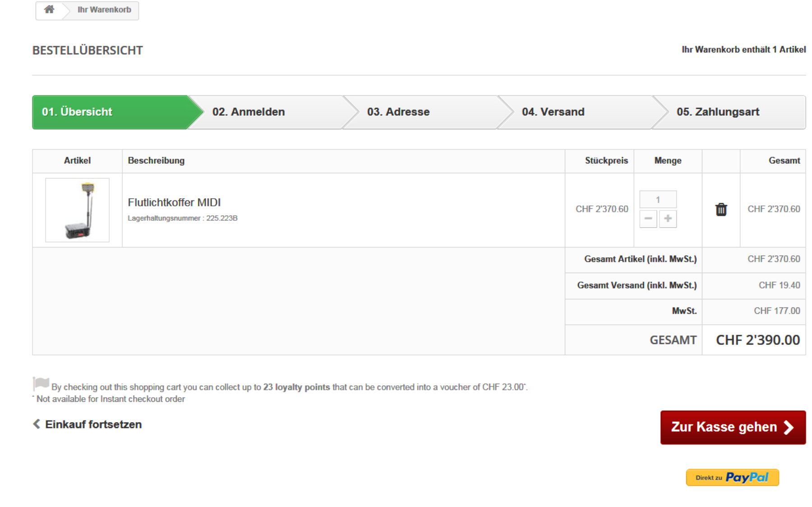The width and height of the screenshot is (812, 507).
Task: Go to step 03. Adresse
Action: (398, 112)
